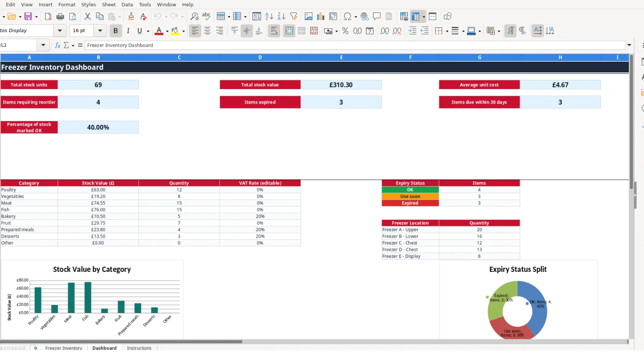
Task: Save the document with the Save icon
Action: click(x=28, y=17)
